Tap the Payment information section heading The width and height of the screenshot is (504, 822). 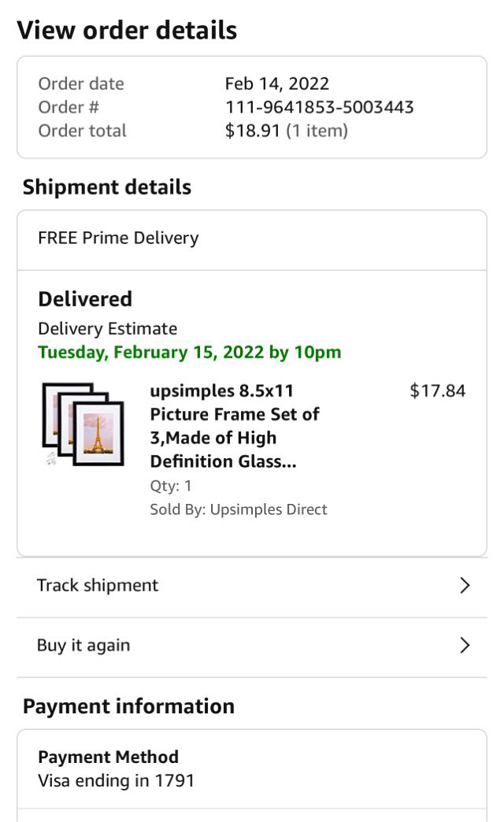(128, 706)
